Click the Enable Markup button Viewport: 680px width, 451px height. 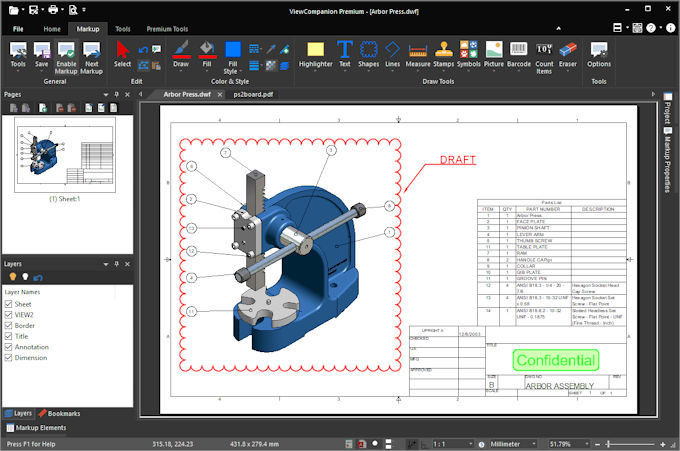pos(66,53)
